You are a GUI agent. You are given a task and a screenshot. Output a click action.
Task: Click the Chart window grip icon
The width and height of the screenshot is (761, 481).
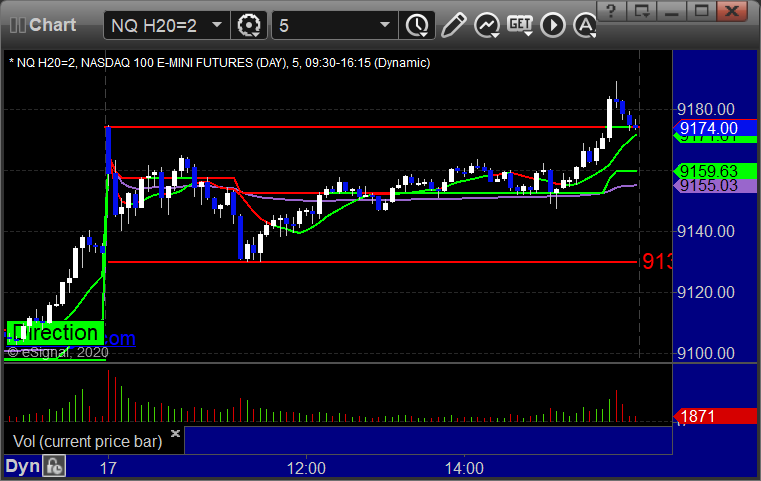point(18,25)
